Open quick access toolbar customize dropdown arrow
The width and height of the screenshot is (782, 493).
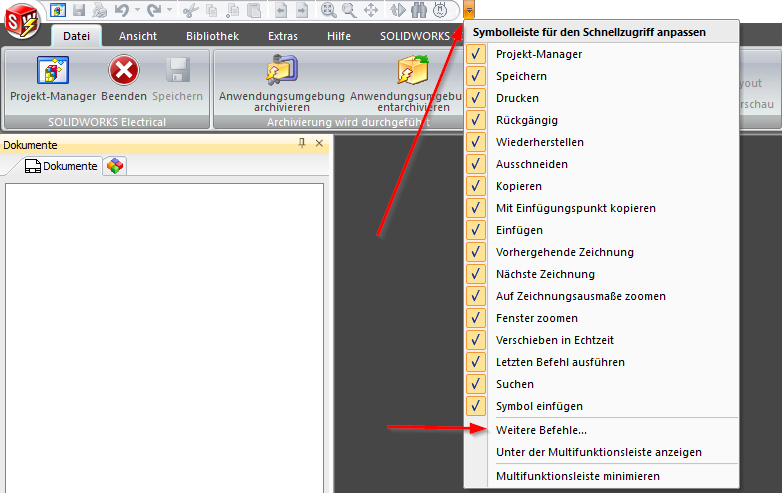coord(469,10)
